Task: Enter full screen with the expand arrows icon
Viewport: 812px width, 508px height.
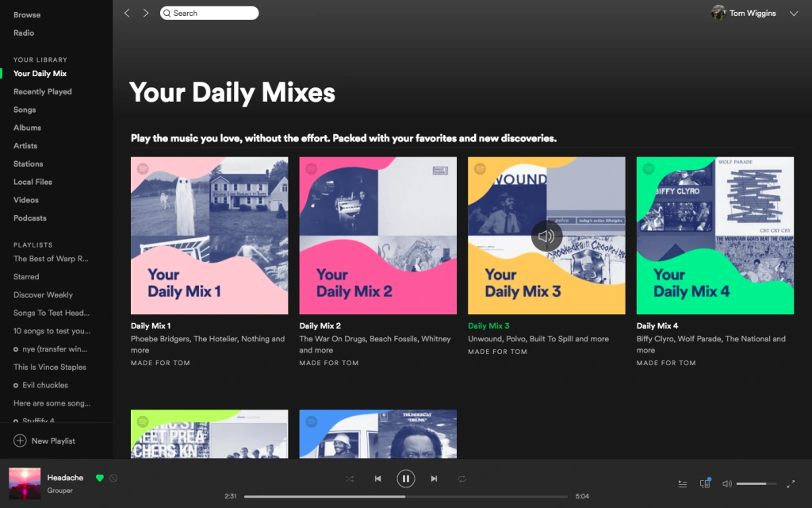Action: point(791,483)
